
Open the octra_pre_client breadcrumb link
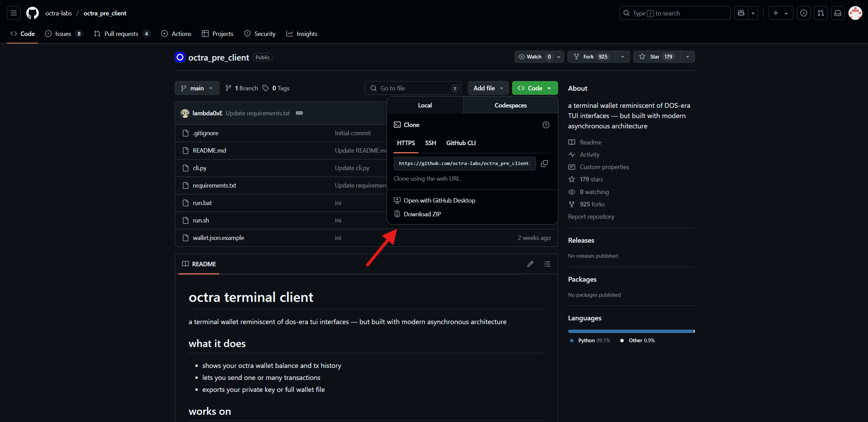pyautogui.click(x=105, y=13)
